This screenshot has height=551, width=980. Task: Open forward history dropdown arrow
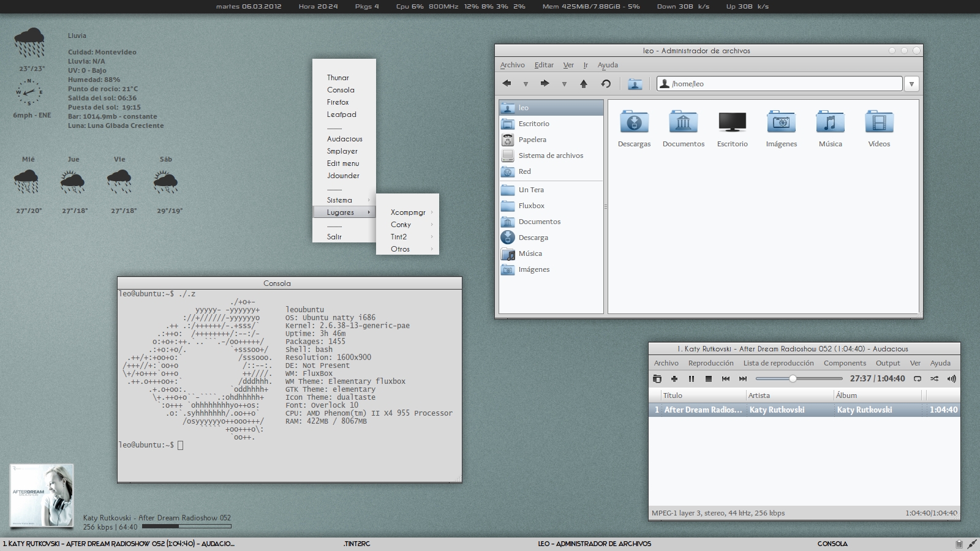coord(564,84)
